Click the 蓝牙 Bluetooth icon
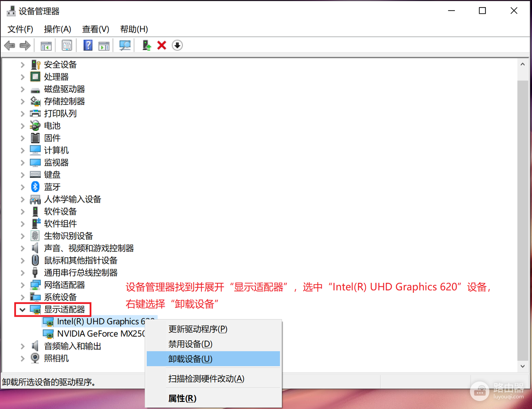Viewport: 532px width, 409px height. (35, 187)
